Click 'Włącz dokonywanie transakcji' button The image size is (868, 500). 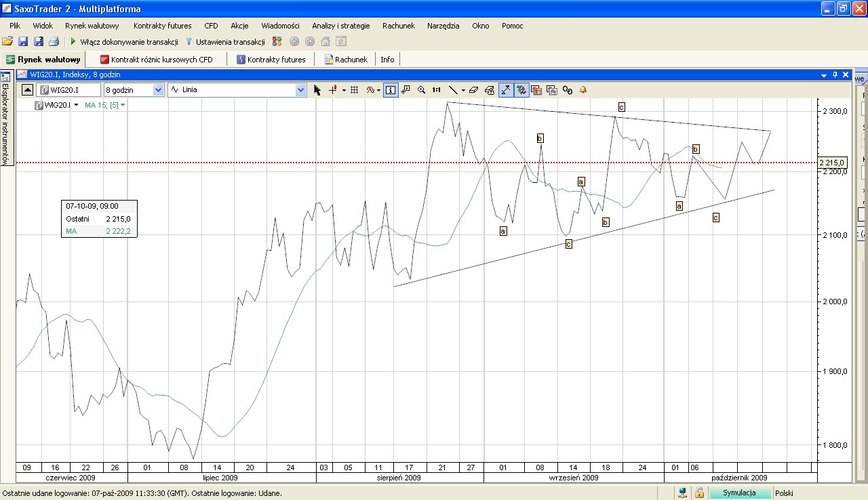pyautogui.click(x=124, y=42)
